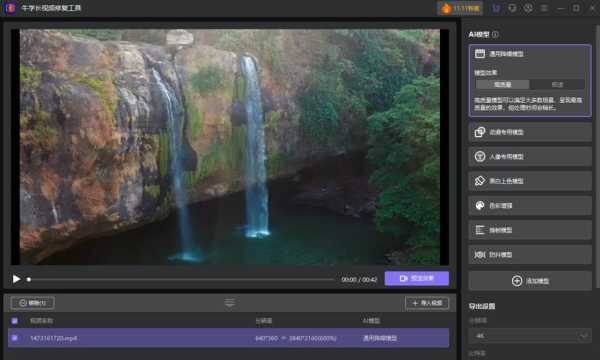
Task: Choose the portrait-specific model icon
Action: (x=479, y=156)
